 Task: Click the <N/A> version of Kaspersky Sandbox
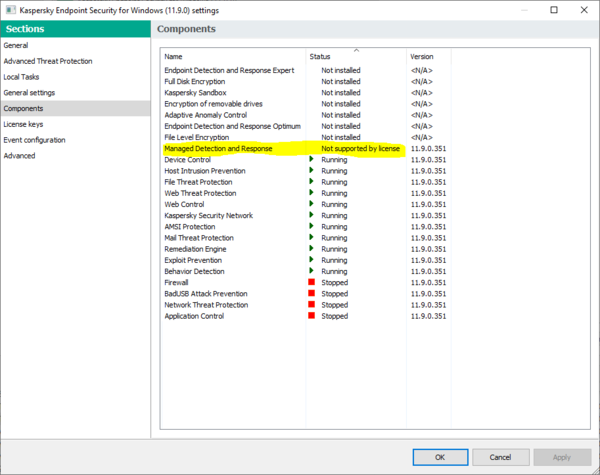point(421,93)
